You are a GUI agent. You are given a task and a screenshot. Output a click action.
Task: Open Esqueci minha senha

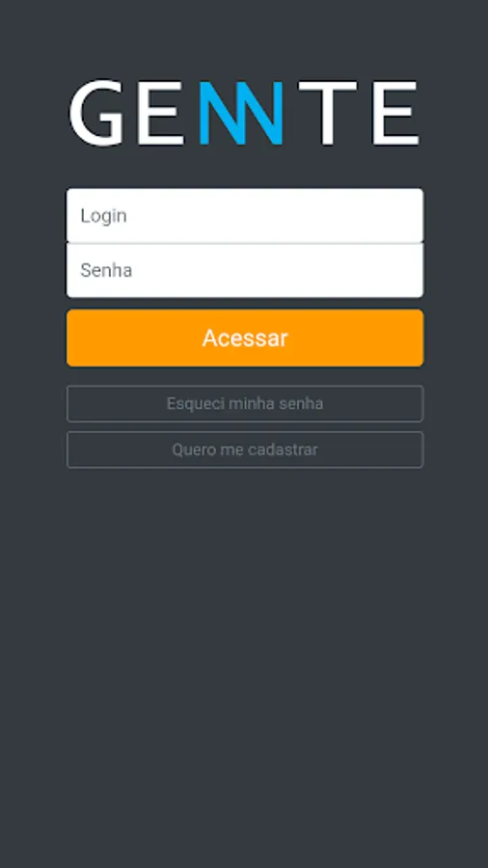(245, 403)
